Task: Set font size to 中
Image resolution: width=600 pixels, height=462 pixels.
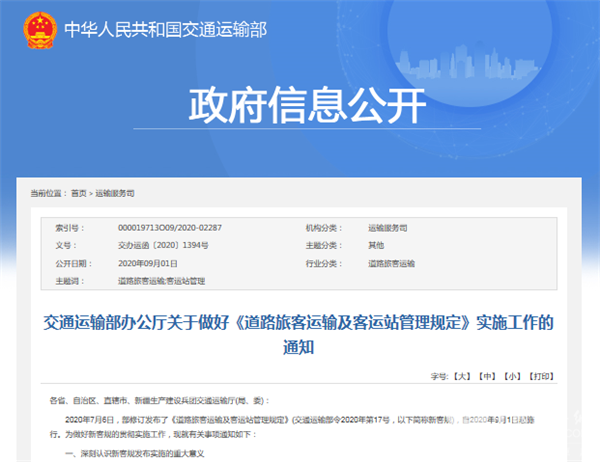Action: 487,378
